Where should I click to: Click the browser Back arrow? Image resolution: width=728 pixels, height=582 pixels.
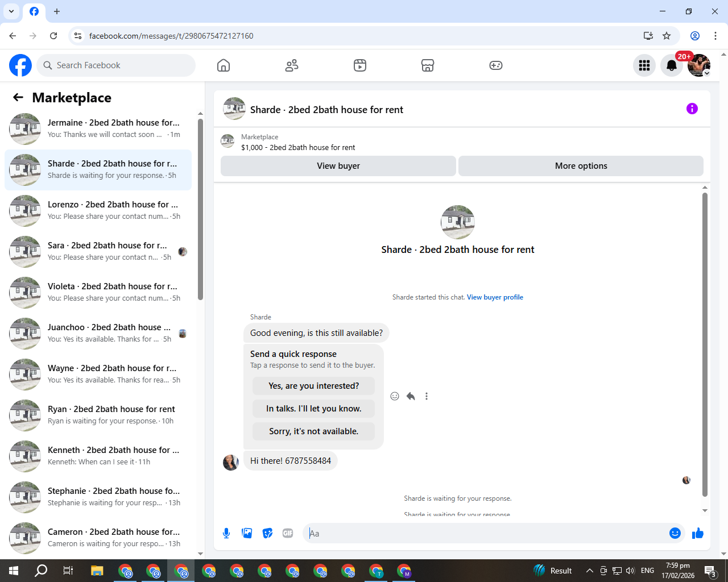pyautogui.click(x=13, y=36)
